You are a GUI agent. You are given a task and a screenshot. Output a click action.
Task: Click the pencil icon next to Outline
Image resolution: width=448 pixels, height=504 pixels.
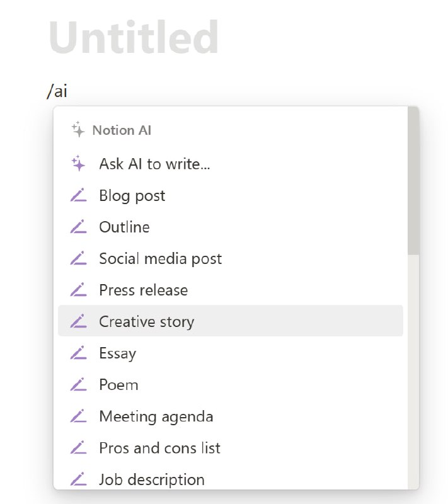[x=78, y=227]
